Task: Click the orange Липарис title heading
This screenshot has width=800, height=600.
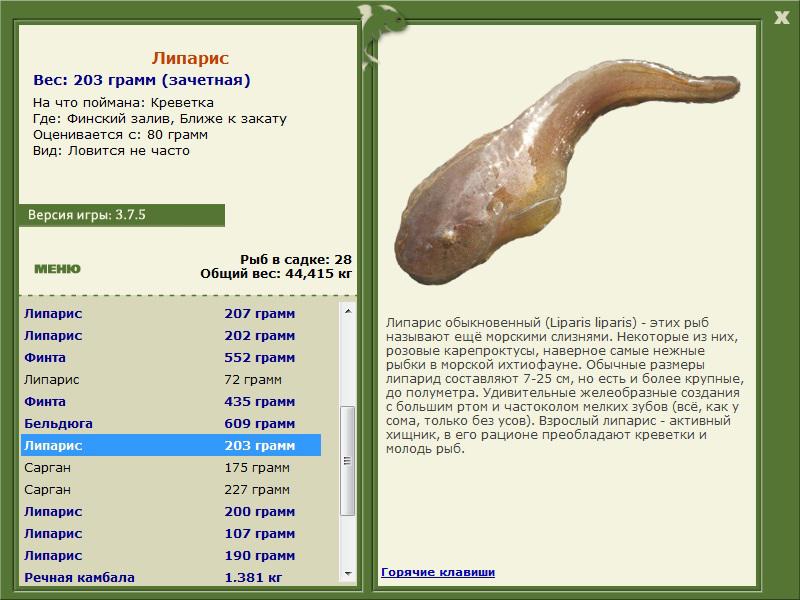Action: coord(190,58)
